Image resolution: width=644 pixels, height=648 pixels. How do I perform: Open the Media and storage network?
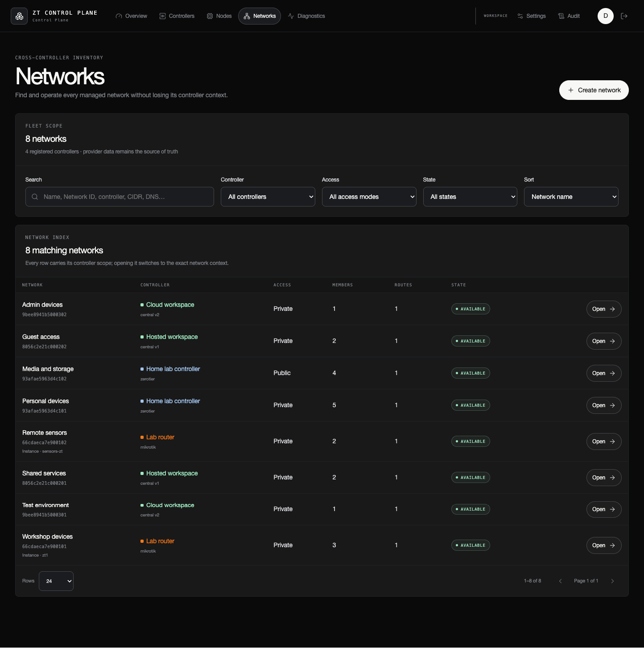click(x=604, y=373)
